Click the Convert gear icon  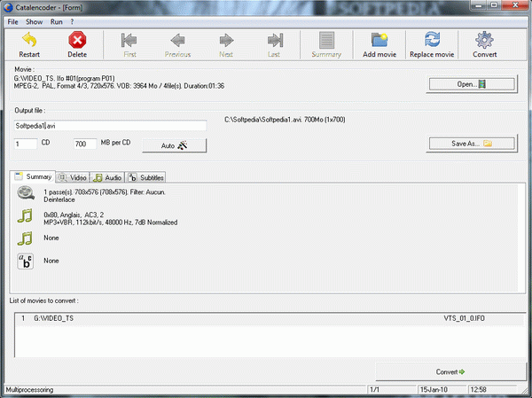484,40
